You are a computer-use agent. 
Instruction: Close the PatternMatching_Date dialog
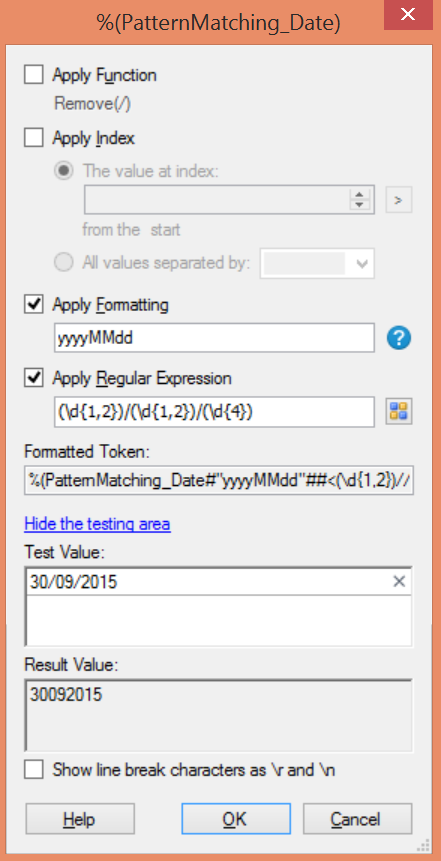click(x=407, y=15)
